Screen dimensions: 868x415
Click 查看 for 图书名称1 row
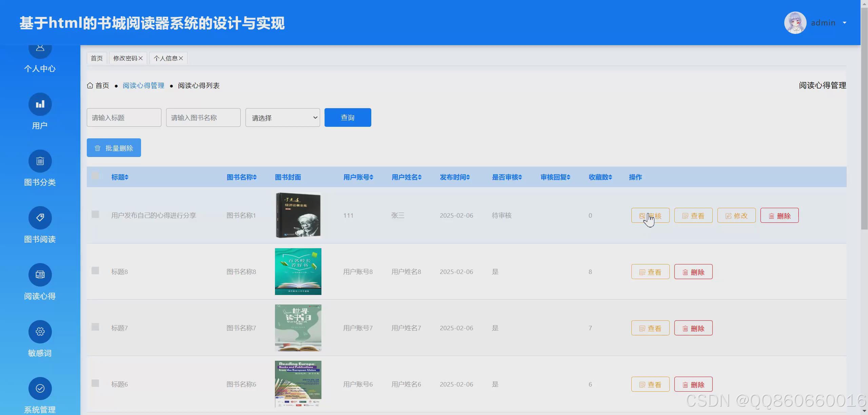693,216
